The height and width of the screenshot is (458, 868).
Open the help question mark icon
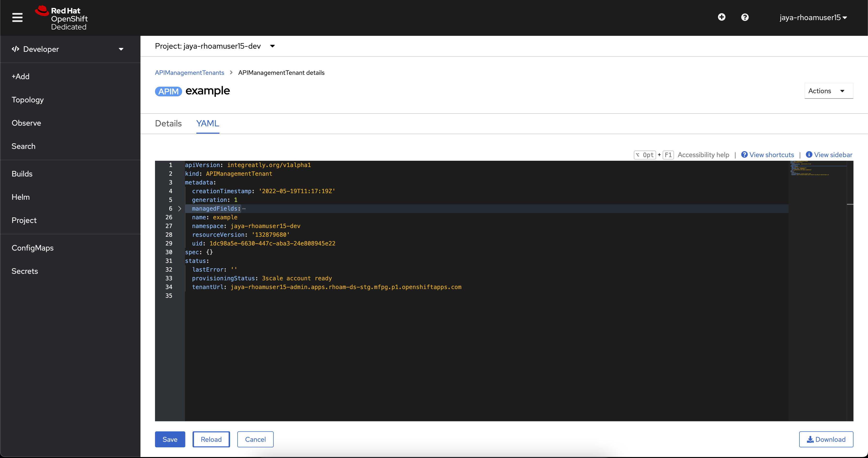pyautogui.click(x=745, y=17)
